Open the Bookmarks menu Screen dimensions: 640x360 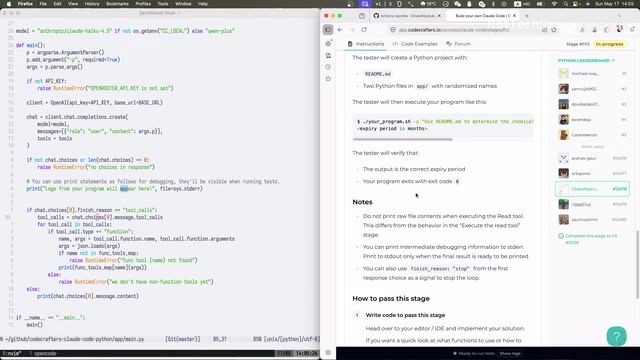tap(117, 4)
